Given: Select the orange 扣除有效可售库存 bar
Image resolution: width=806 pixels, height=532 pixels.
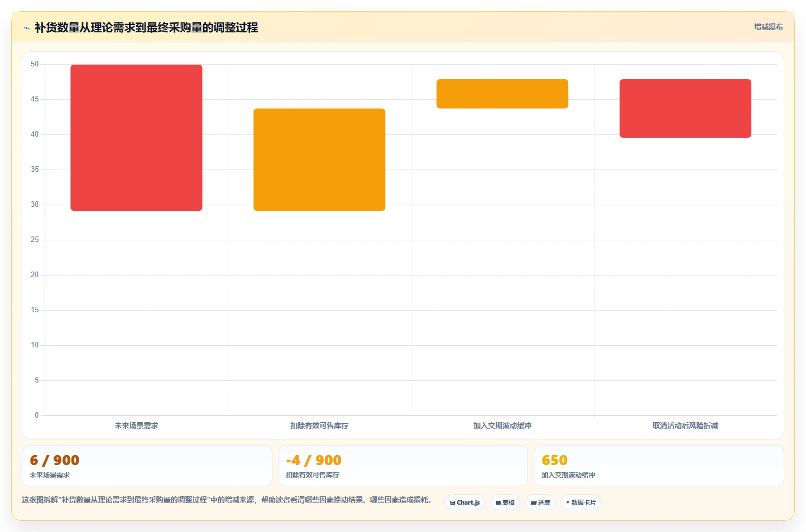Looking at the screenshot, I should point(319,159).
